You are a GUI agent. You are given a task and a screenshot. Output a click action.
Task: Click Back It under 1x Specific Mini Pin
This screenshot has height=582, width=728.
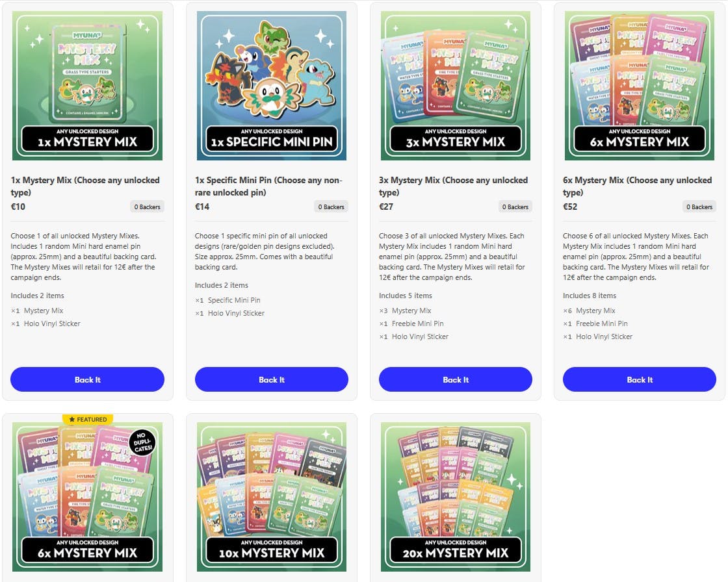pyautogui.click(x=272, y=379)
